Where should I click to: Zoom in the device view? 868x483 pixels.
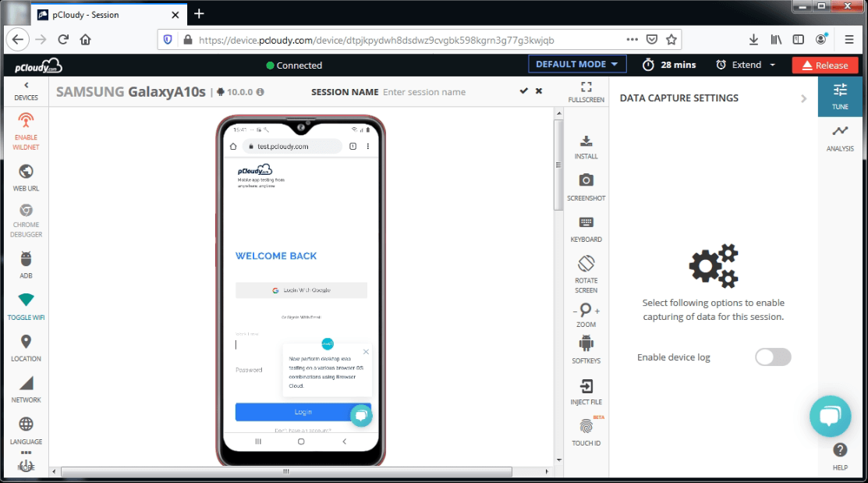pos(597,311)
